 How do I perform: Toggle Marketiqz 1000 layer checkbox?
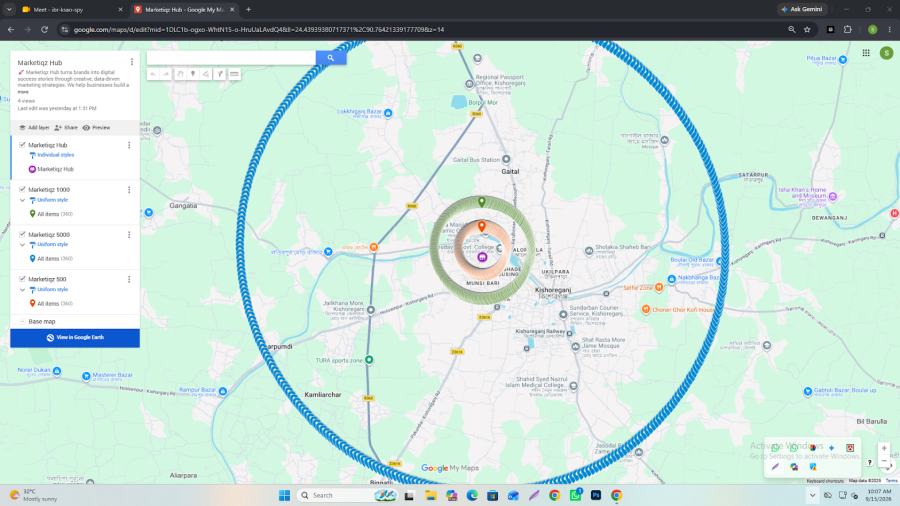point(22,189)
